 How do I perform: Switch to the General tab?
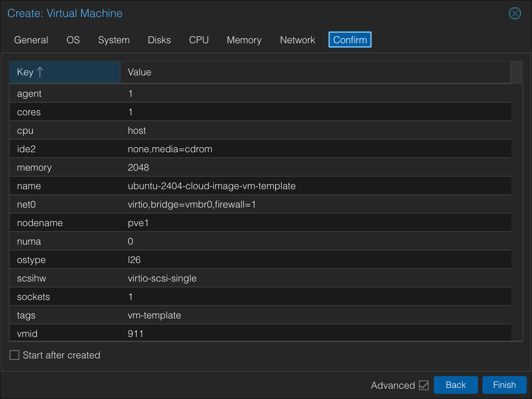pyautogui.click(x=31, y=40)
